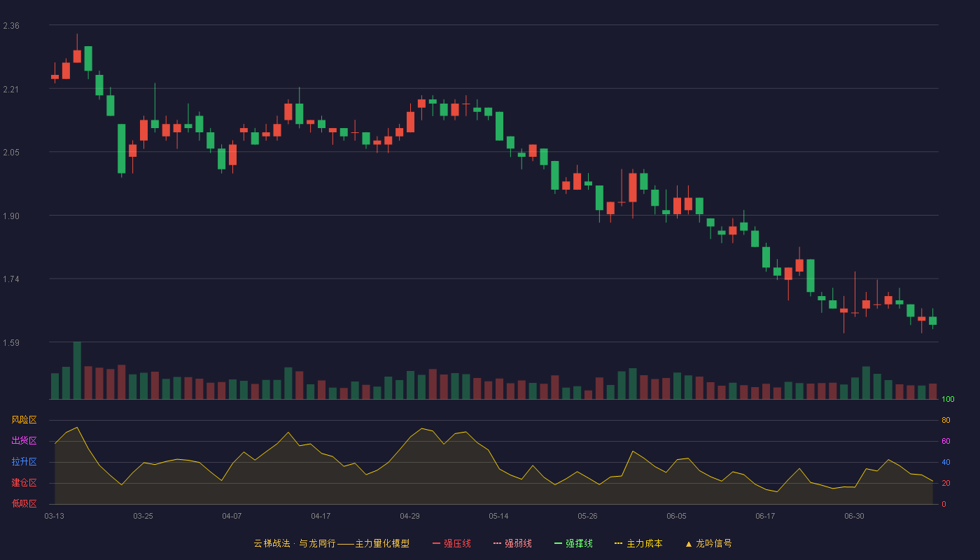Toggle the 主力成本 legend entry
The height and width of the screenshot is (560, 980).
(x=638, y=543)
